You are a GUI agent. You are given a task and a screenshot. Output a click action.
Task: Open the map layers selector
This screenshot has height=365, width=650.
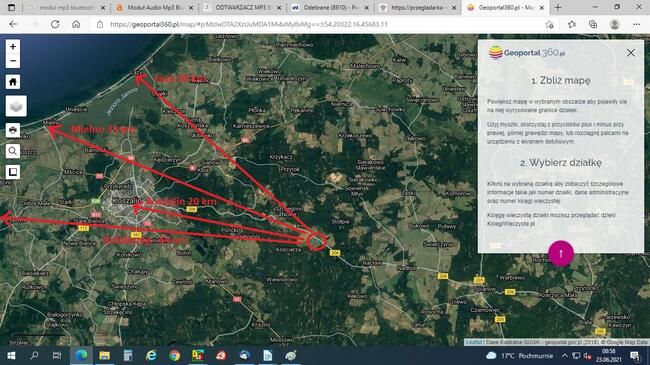coord(16,106)
